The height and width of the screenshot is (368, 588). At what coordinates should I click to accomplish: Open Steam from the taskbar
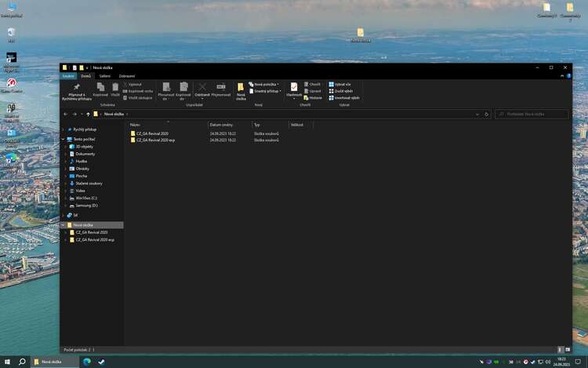coord(101,362)
